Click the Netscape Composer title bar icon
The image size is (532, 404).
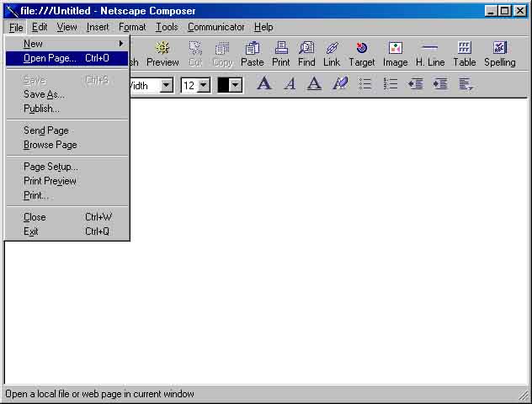12,11
